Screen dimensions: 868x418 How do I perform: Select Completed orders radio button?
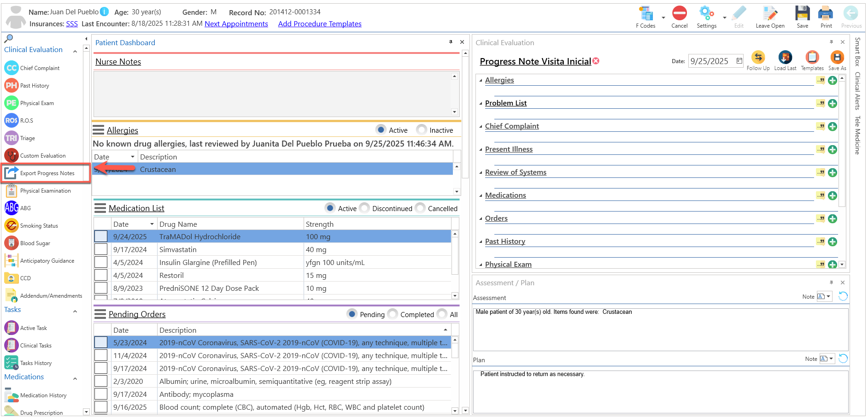point(393,314)
